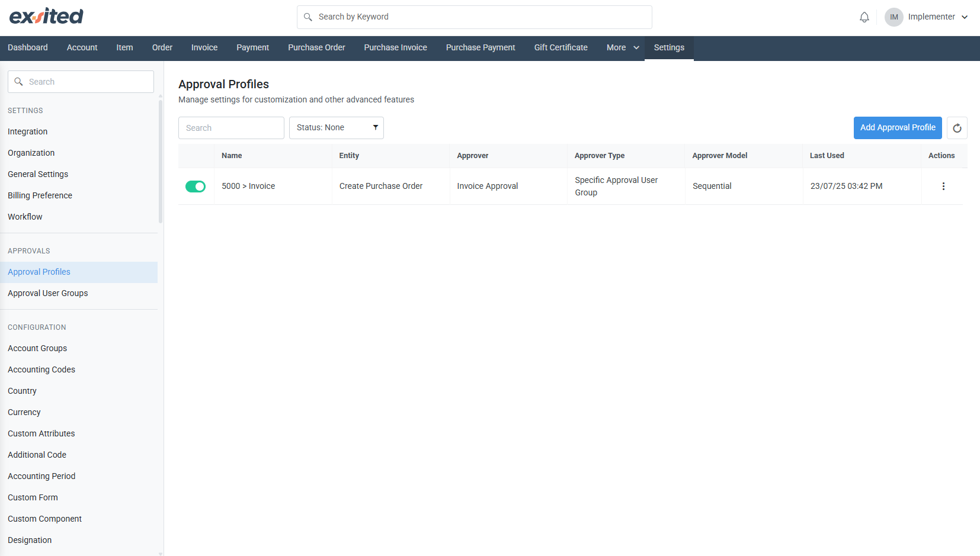Open Custom Component
The height and width of the screenshot is (556, 980).
(79, 519)
